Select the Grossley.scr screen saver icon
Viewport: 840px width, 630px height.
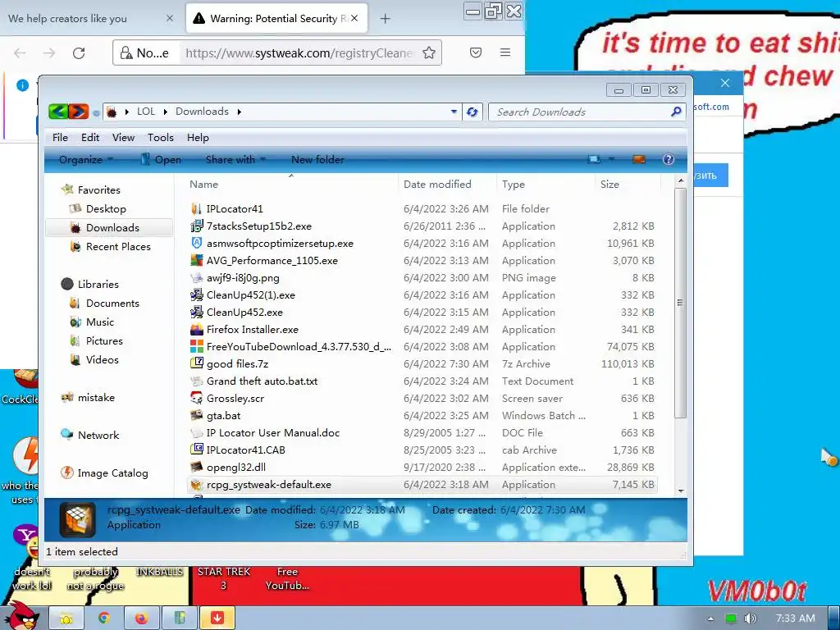tap(197, 398)
